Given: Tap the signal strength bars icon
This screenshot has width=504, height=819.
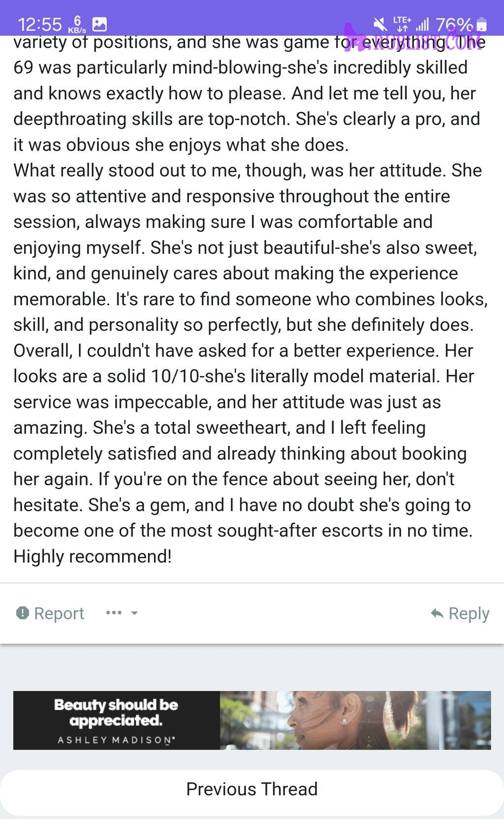Looking at the screenshot, I should [422, 24].
